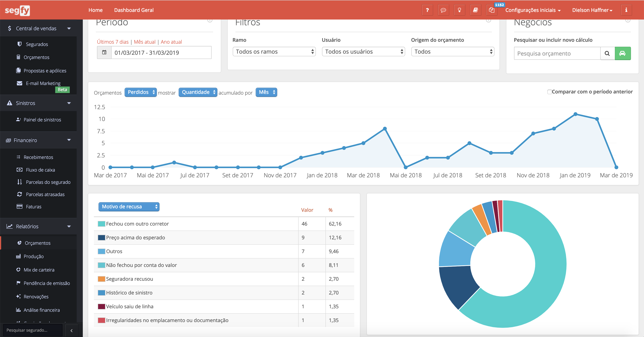Image resolution: width=644 pixels, height=337 pixels.
Task: Focus the Pesquisa orçamento search field
Action: [557, 53]
